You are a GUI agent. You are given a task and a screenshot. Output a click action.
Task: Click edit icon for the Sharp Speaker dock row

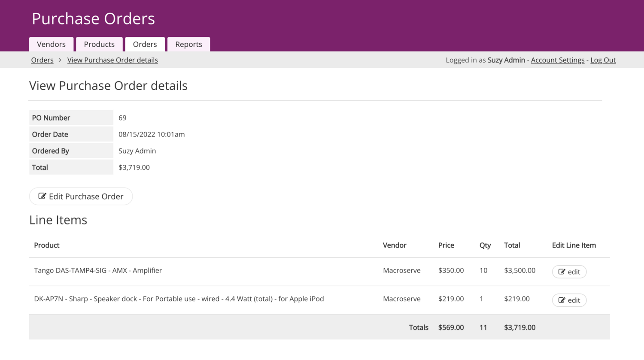(x=562, y=300)
